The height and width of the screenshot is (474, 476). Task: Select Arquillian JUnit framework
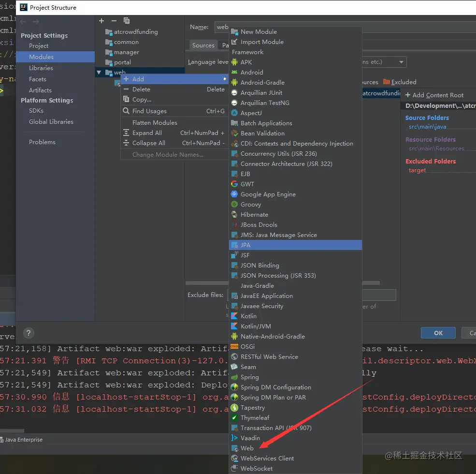tap(295, 93)
